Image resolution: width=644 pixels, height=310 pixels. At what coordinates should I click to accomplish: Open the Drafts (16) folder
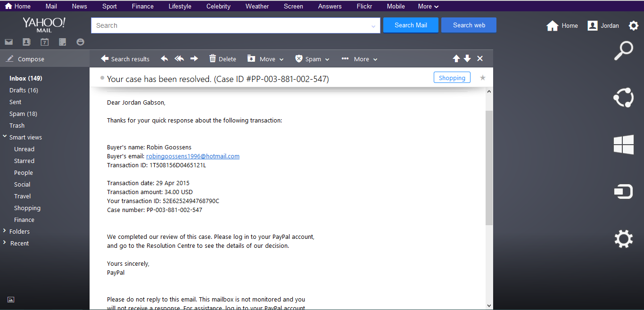point(24,90)
